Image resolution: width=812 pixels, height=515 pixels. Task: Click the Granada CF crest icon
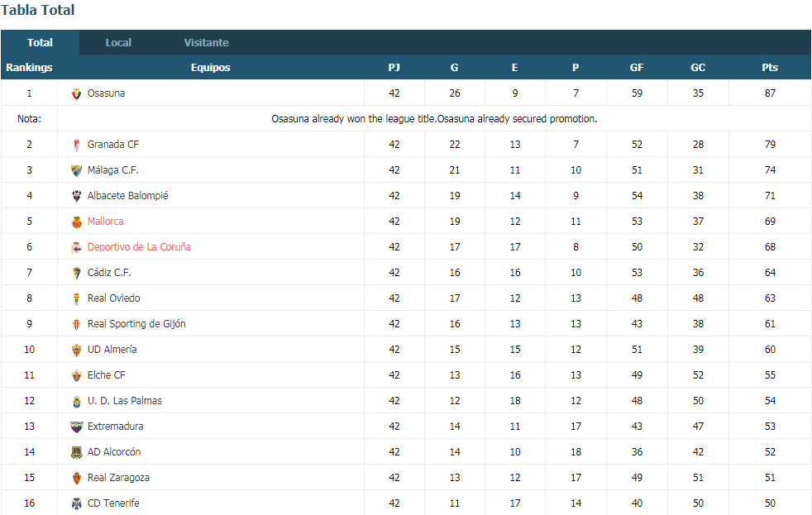click(x=77, y=145)
